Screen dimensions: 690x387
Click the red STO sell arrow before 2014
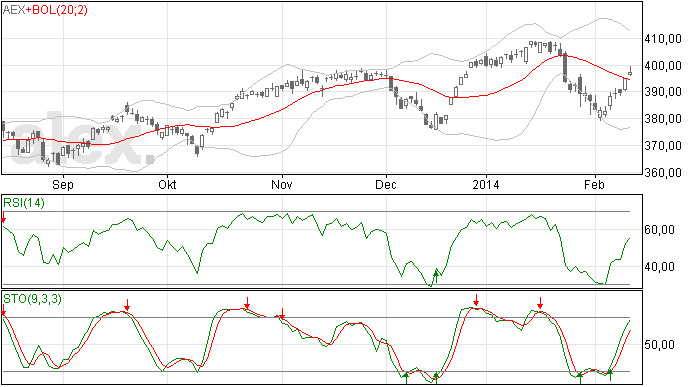[476, 300]
